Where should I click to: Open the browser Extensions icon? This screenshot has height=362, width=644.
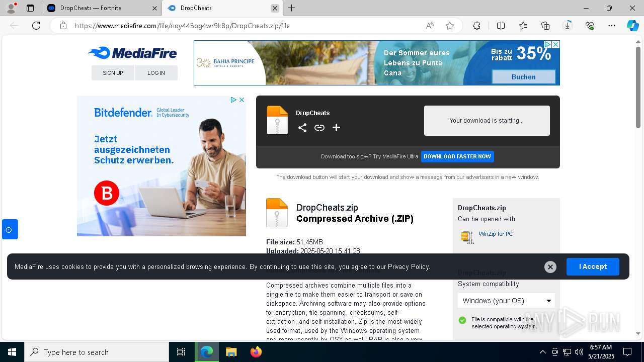[x=476, y=26]
